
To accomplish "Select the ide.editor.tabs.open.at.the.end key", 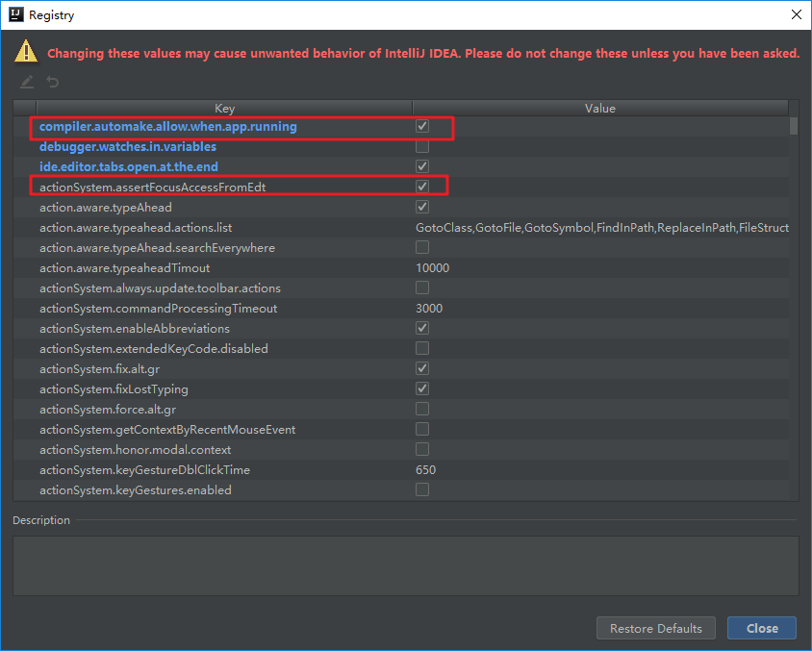I will (128, 167).
